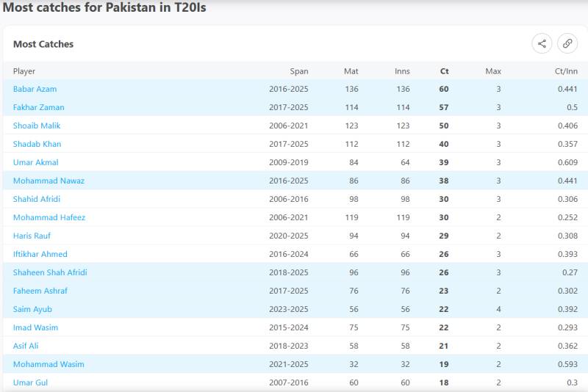Click the share icon button

pos(542,44)
